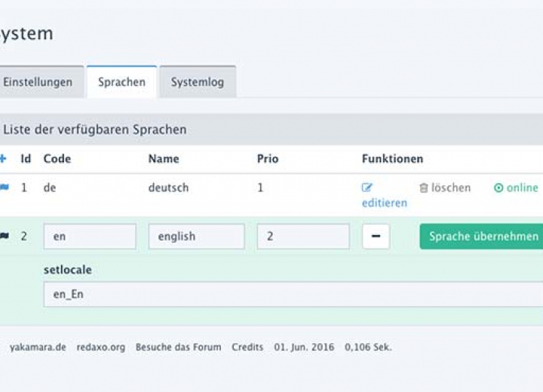Click the trash icon next to löschen
Viewport: 543px width, 392px height.
(424, 188)
